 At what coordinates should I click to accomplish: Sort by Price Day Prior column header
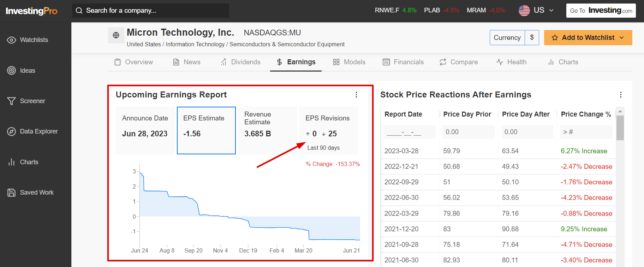click(467, 114)
